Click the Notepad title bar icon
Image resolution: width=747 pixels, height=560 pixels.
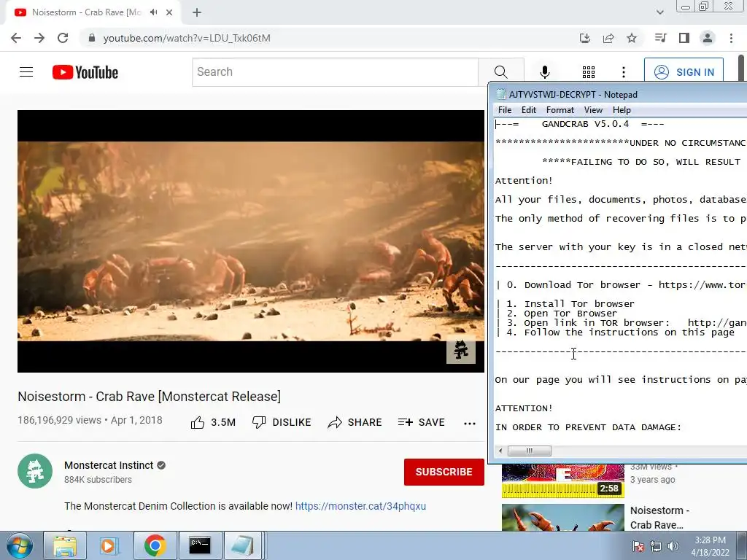point(501,94)
